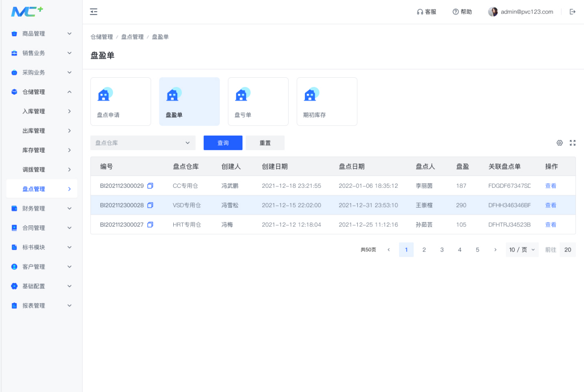Collapse the 仓储管理 menu chevron

pyautogui.click(x=70, y=92)
